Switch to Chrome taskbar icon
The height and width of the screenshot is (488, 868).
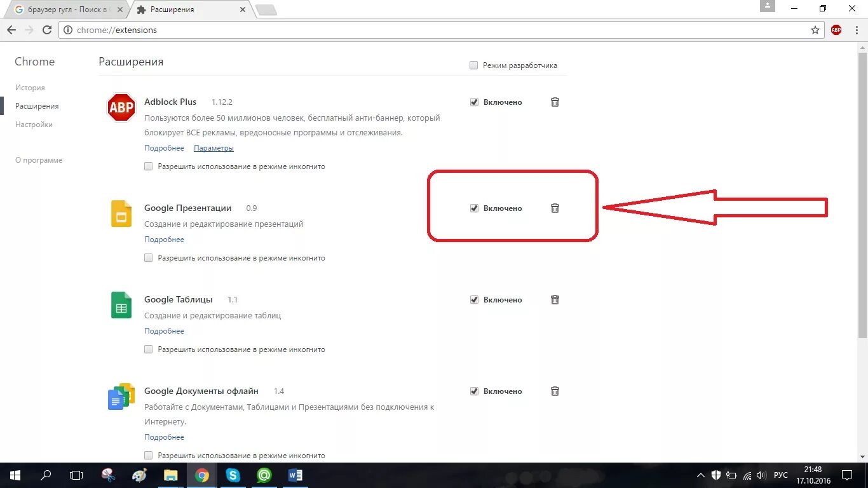pyautogui.click(x=202, y=475)
